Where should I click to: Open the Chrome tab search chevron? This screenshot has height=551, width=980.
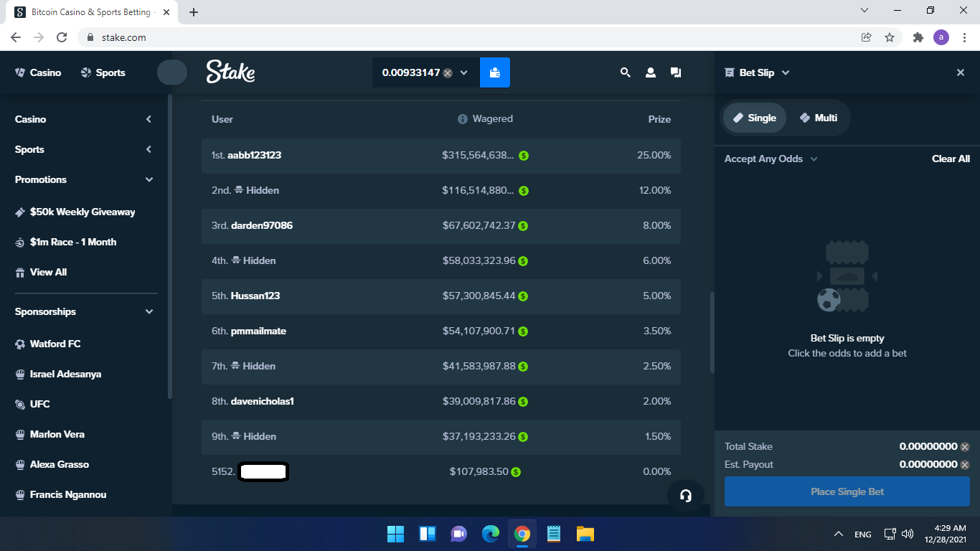click(x=864, y=11)
